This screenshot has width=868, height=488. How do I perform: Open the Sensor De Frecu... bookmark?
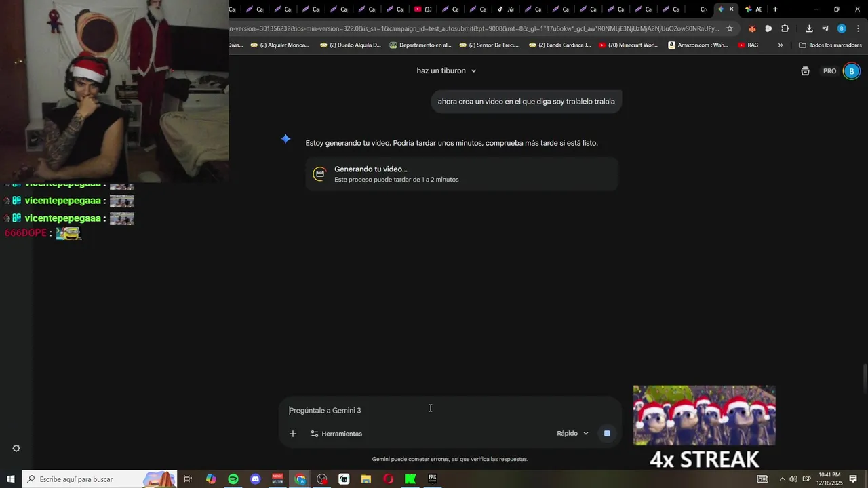tap(489, 45)
